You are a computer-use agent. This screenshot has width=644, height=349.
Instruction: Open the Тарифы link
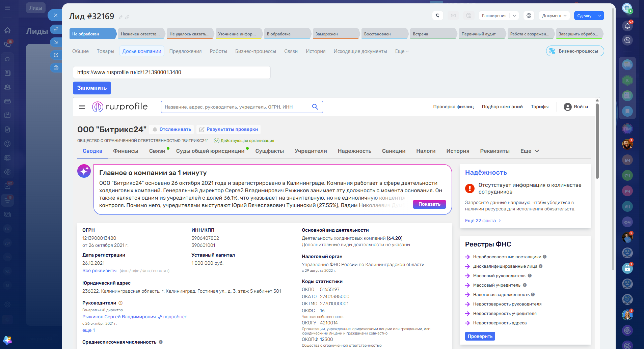(540, 107)
